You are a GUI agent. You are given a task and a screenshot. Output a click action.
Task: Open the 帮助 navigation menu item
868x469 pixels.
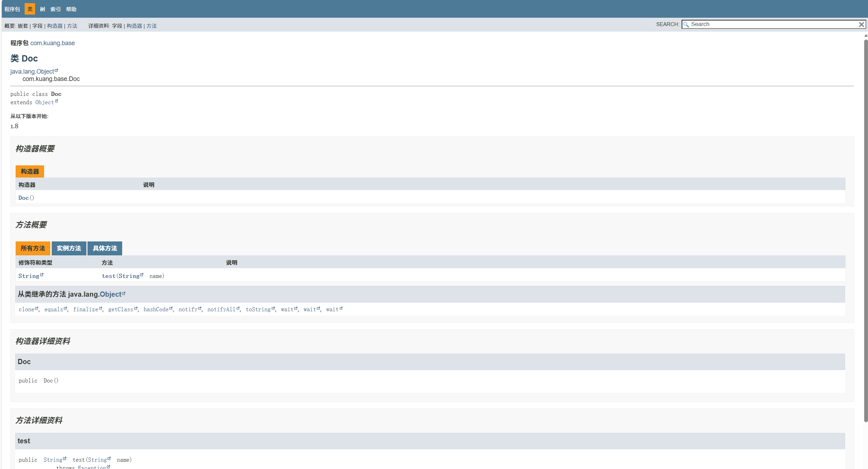pyautogui.click(x=71, y=9)
